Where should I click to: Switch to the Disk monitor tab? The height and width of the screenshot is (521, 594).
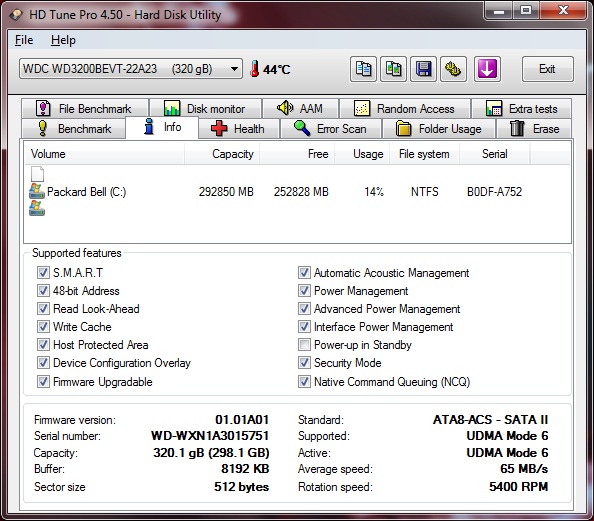[x=205, y=109]
